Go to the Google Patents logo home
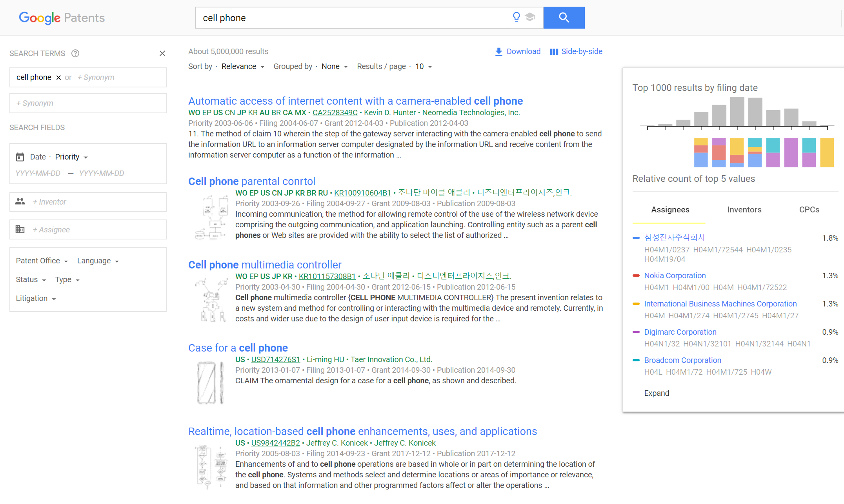 pyautogui.click(x=62, y=18)
